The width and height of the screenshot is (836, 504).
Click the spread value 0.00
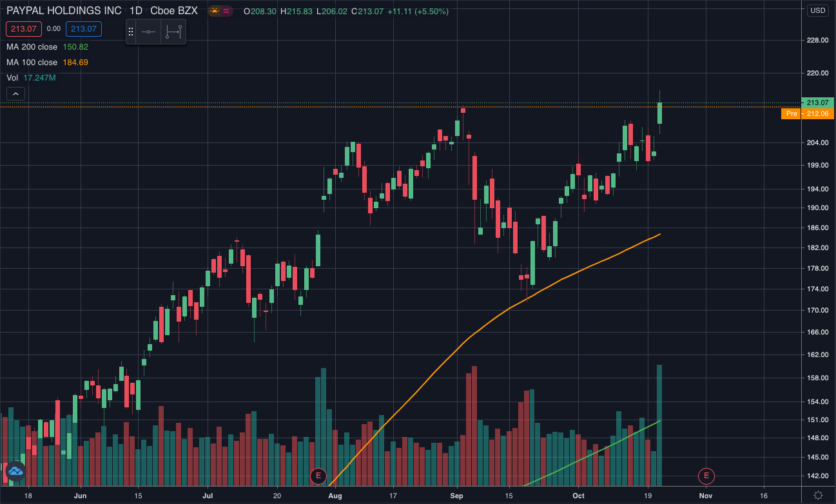[54, 29]
